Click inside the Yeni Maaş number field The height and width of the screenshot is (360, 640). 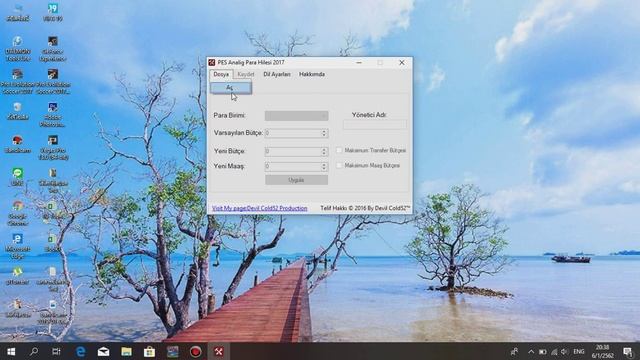tap(292, 167)
